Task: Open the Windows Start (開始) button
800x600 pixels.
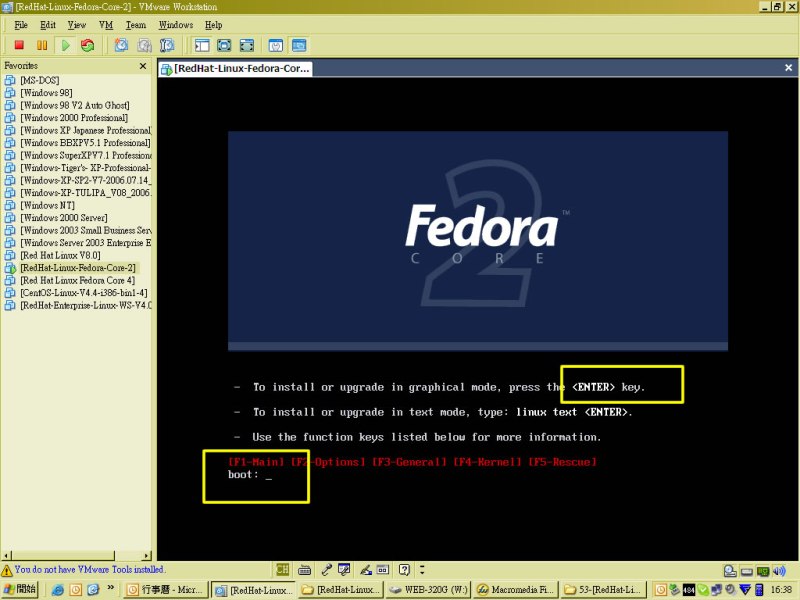Action: pos(20,589)
